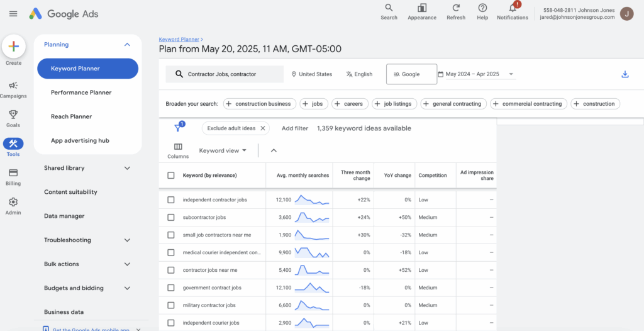Add 'construction business' to broaden search
This screenshot has width=644, height=331.
pyautogui.click(x=260, y=104)
